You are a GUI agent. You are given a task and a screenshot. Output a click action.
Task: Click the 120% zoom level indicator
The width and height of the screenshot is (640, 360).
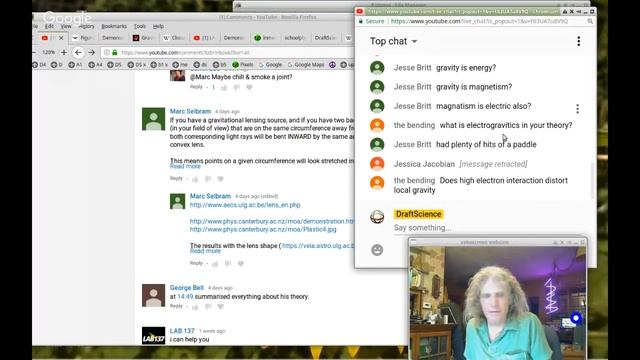(49, 52)
